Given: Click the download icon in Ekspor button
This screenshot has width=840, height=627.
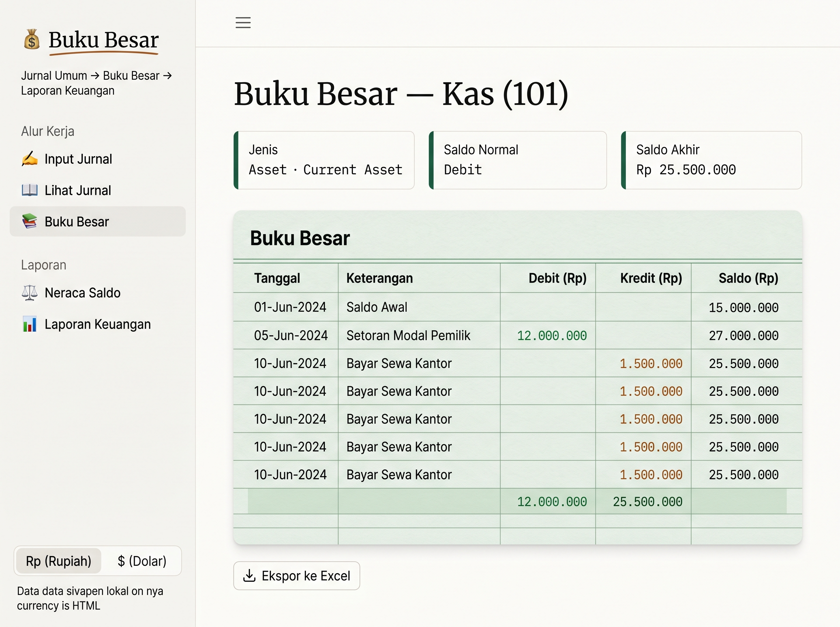Looking at the screenshot, I should [249, 575].
